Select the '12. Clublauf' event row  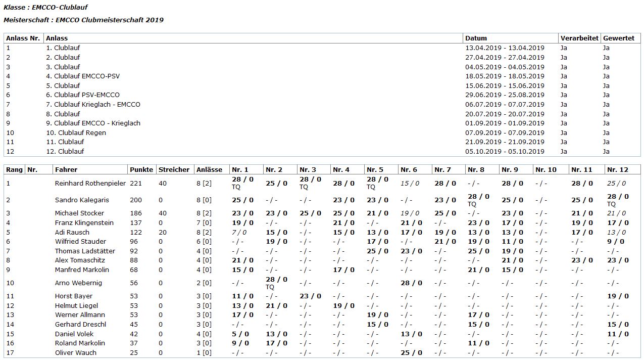[x=322, y=152]
